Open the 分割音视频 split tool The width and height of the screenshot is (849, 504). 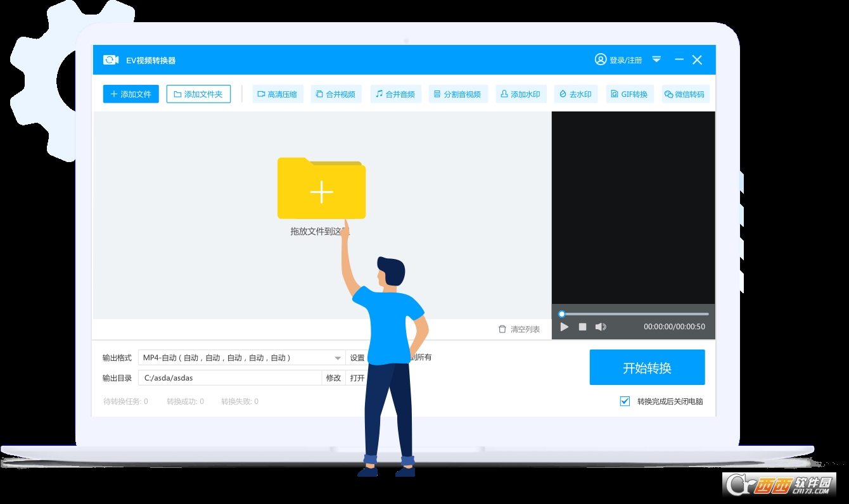tap(457, 94)
